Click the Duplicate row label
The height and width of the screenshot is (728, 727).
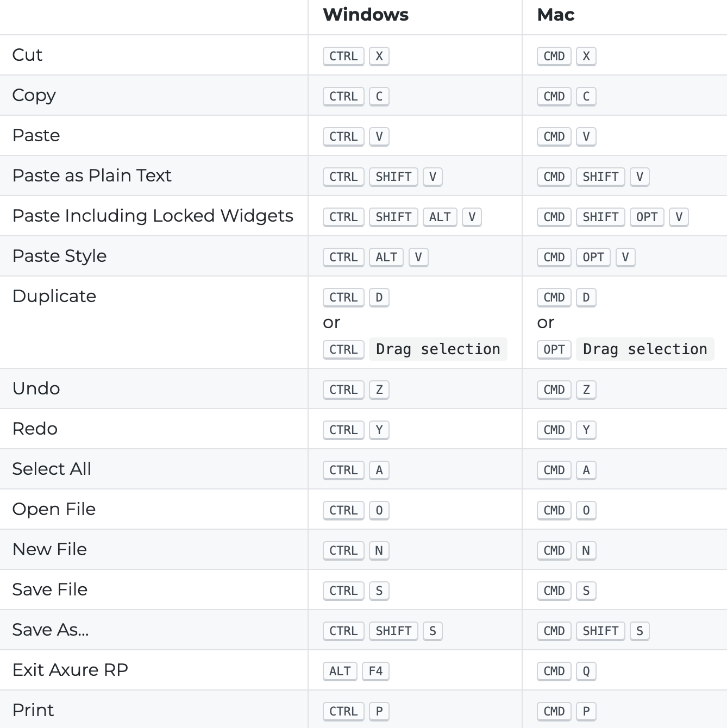click(x=54, y=296)
